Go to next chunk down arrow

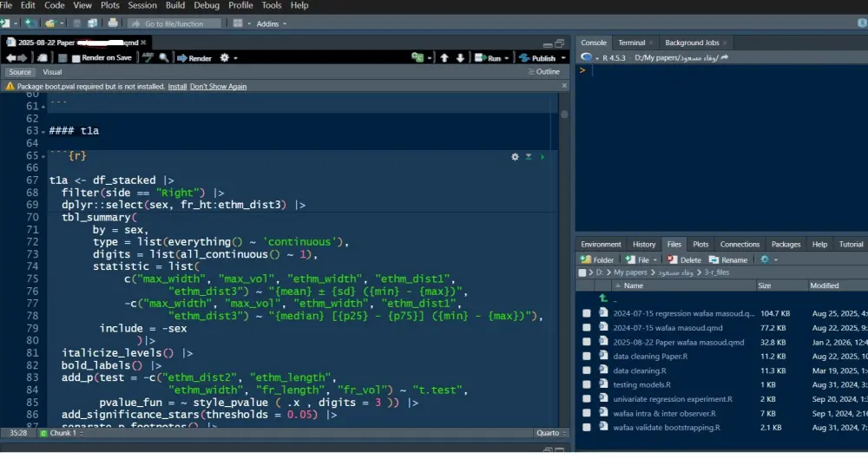pyautogui.click(x=460, y=57)
